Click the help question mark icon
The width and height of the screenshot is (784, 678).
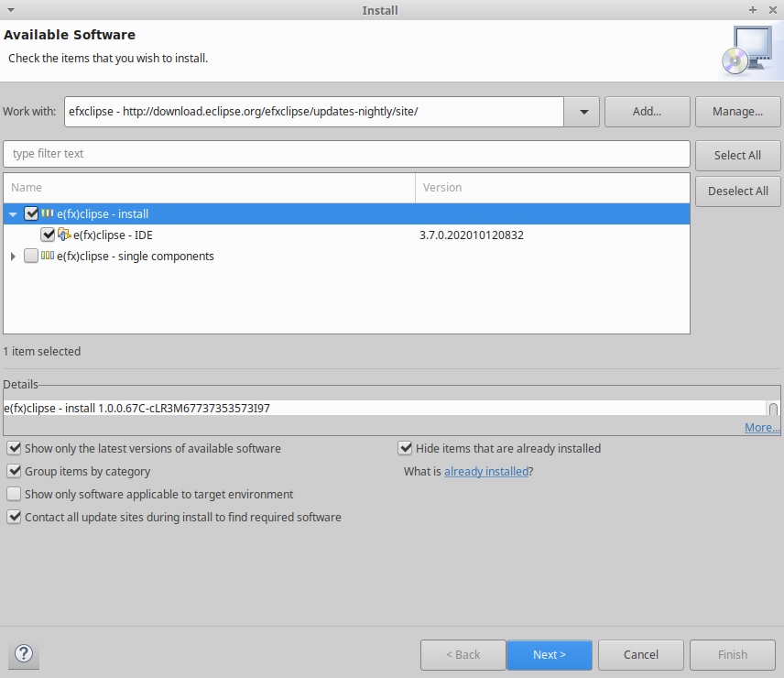click(25, 654)
